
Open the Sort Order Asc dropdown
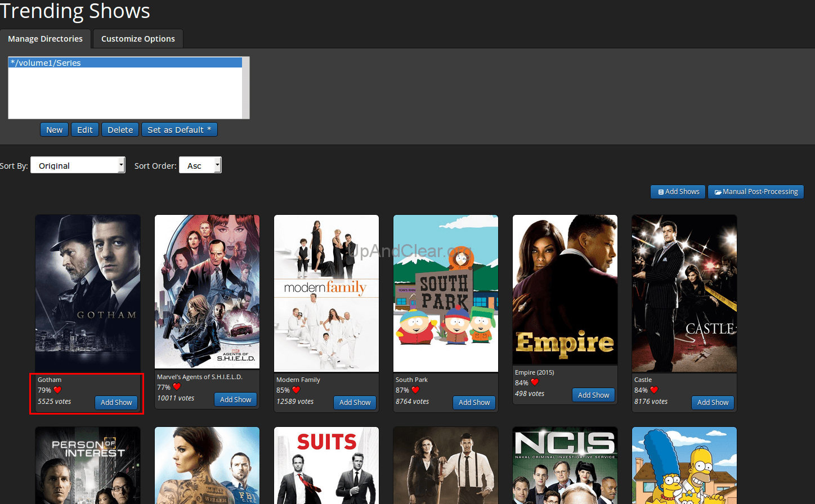point(200,165)
